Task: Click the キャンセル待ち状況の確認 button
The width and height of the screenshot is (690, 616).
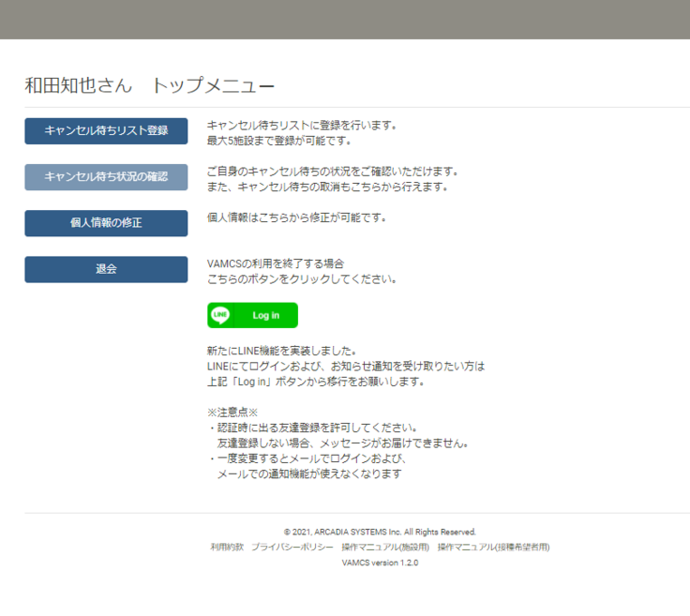Action: point(106,176)
